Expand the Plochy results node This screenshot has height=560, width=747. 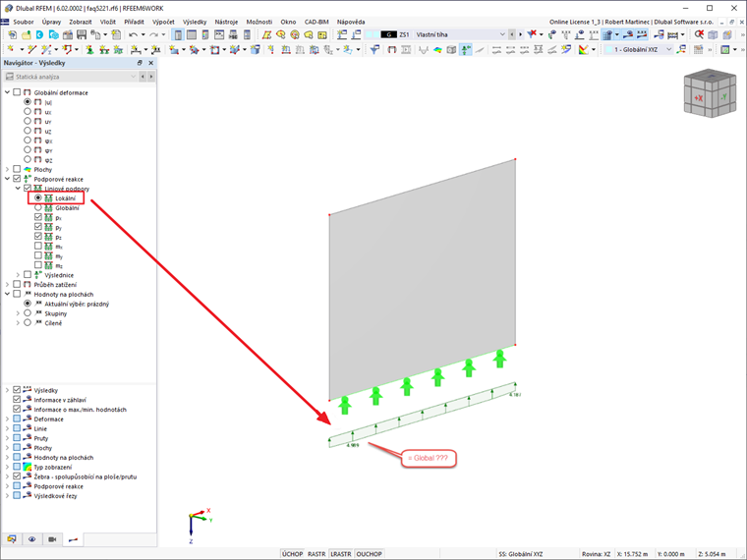coord(7,169)
